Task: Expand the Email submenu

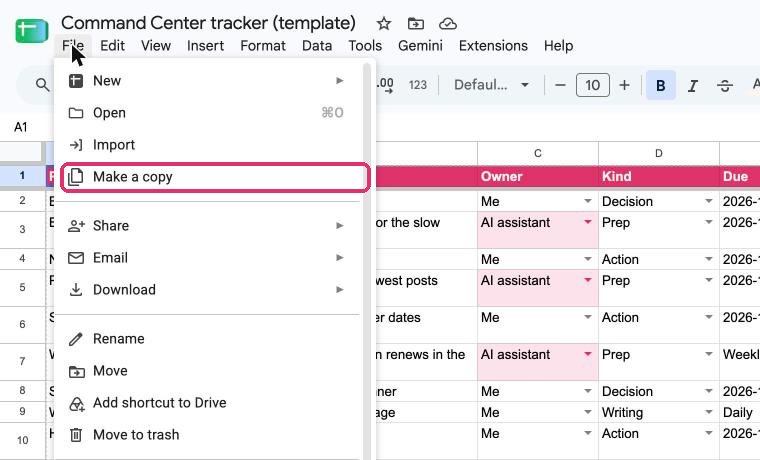Action: (x=207, y=257)
